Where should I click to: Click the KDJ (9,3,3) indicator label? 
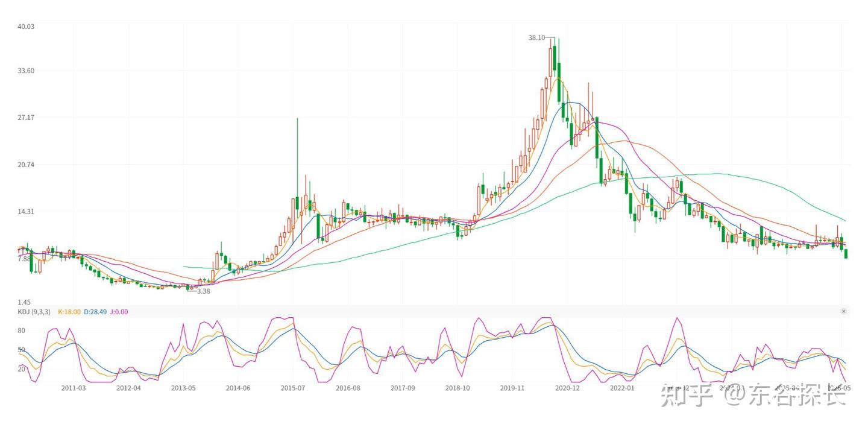(34, 312)
